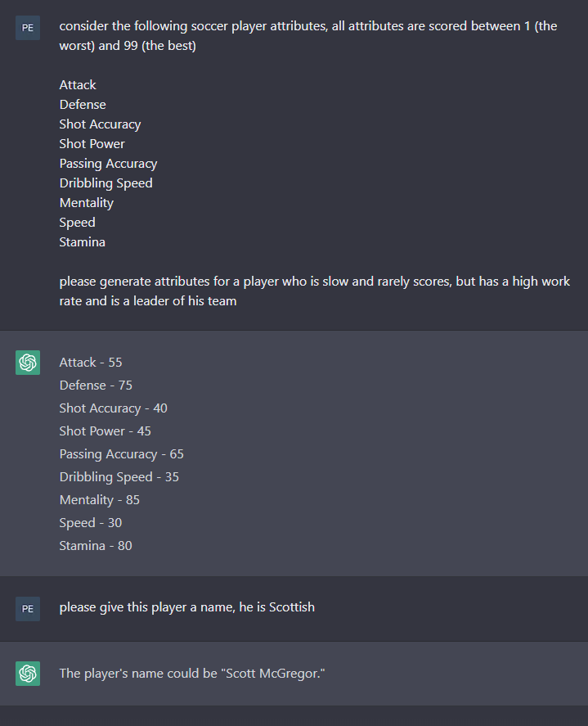Click "Mentality" in the user's attribute list
The height and width of the screenshot is (726, 588).
click(x=86, y=203)
